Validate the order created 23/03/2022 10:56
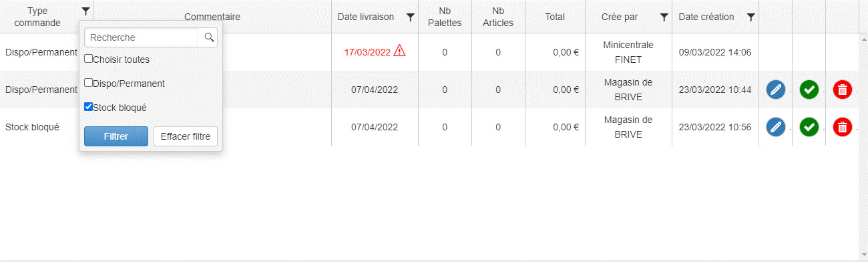This screenshot has height=266, width=868. coord(809,127)
